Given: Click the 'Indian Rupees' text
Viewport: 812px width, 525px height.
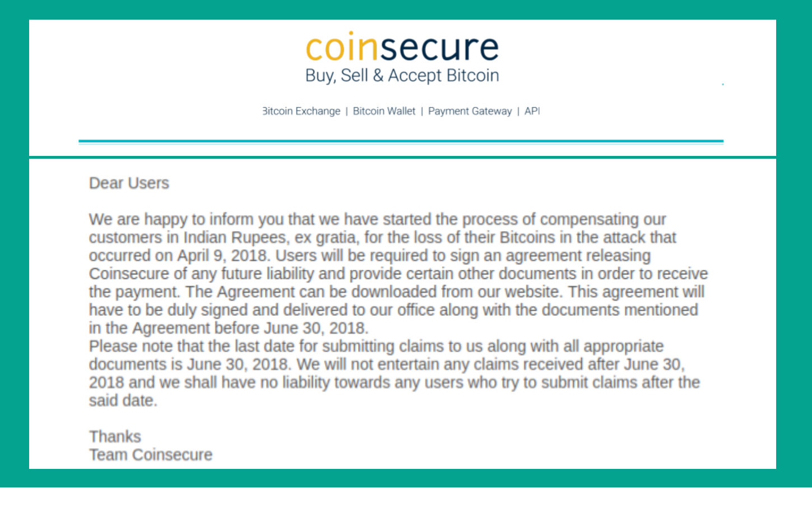Looking at the screenshot, I should coord(236,238).
